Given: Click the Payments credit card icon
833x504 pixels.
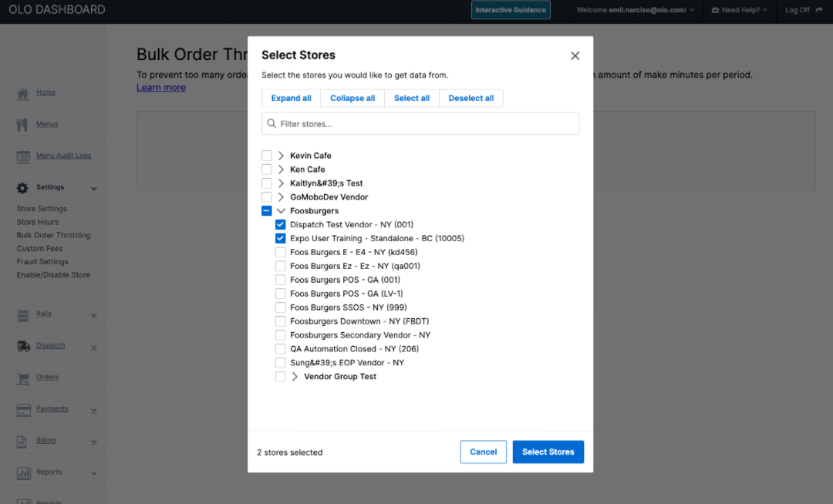Looking at the screenshot, I should (x=23, y=410).
